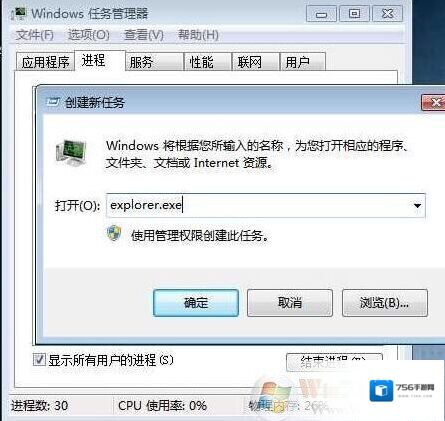Click the 取消 button
Viewport: 445px width, 421px height.
click(x=290, y=303)
